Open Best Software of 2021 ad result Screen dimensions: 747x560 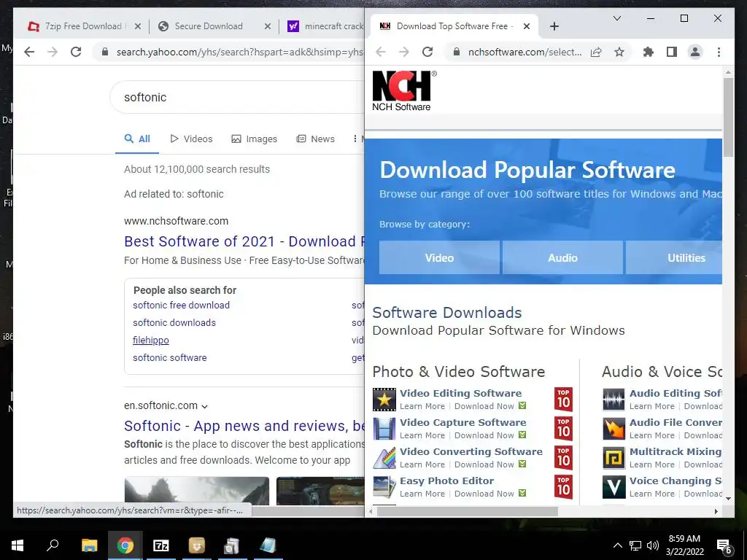click(x=244, y=241)
